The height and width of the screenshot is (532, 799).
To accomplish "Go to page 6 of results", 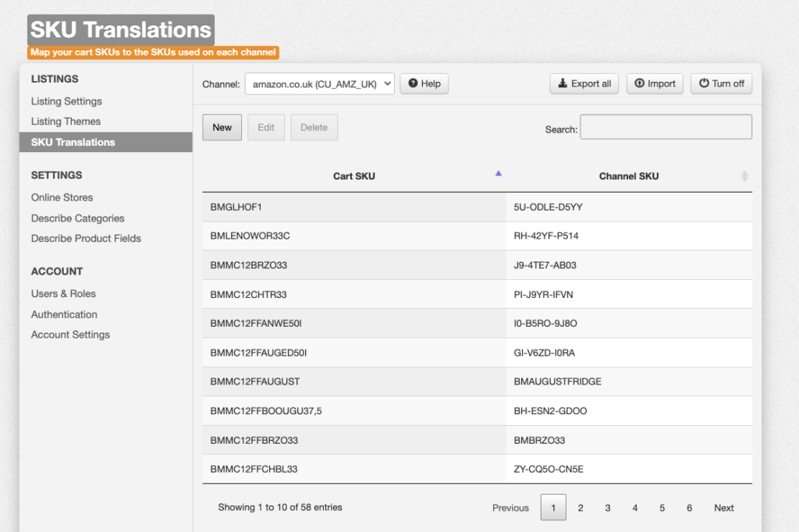I will coord(689,508).
